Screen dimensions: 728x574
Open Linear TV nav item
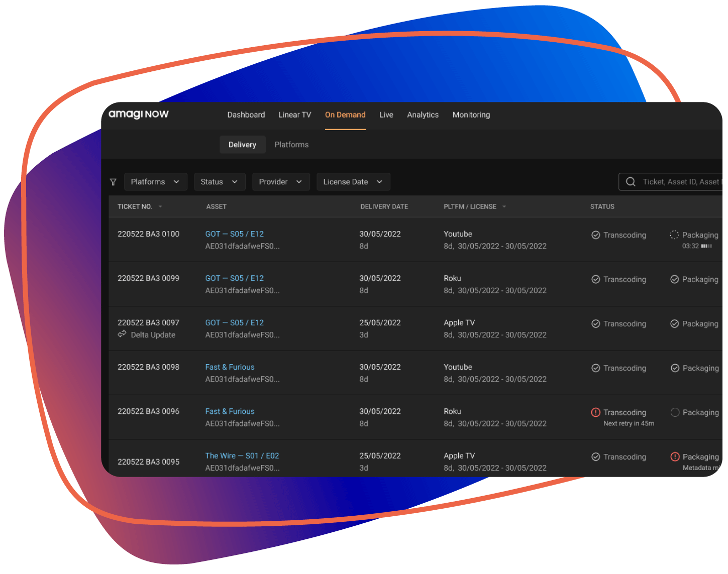point(295,115)
